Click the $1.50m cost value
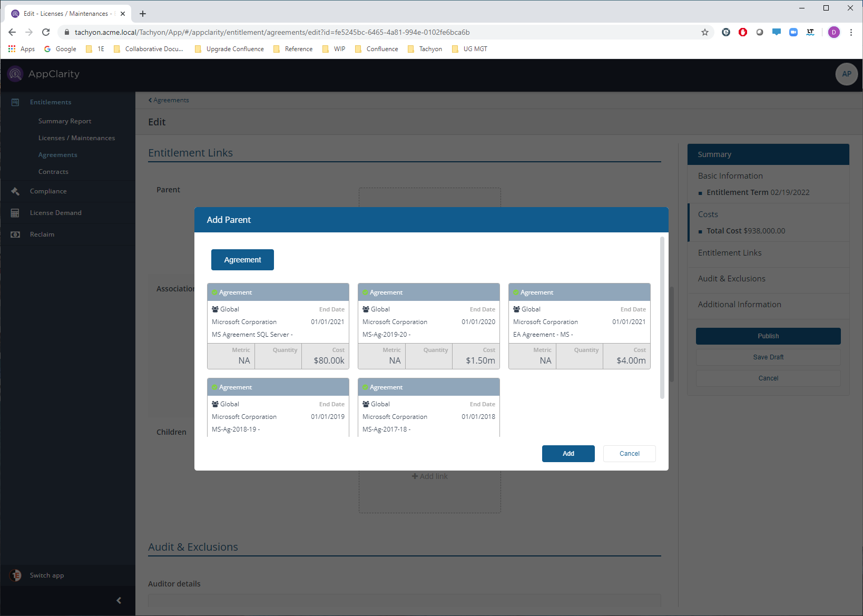Image resolution: width=863 pixels, height=616 pixels. point(480,361)
